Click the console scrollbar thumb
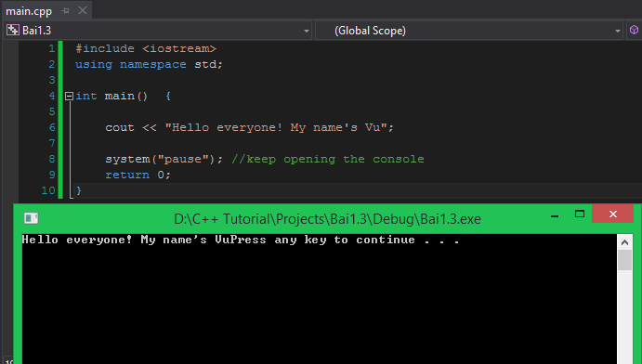This screenshot has height=364, width=642. [624, 260]
